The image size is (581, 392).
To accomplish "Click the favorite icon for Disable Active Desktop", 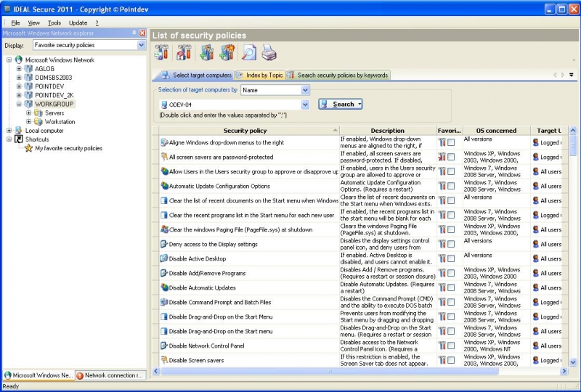I will tap(442, 258).
